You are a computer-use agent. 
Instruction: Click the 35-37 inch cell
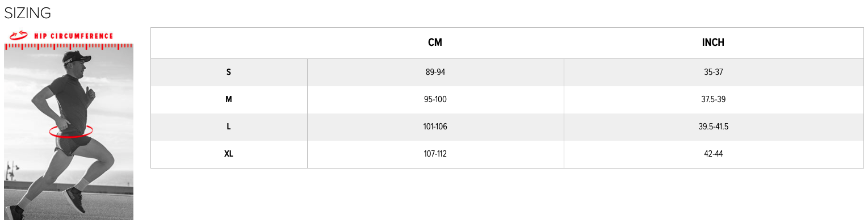(714, 72)
